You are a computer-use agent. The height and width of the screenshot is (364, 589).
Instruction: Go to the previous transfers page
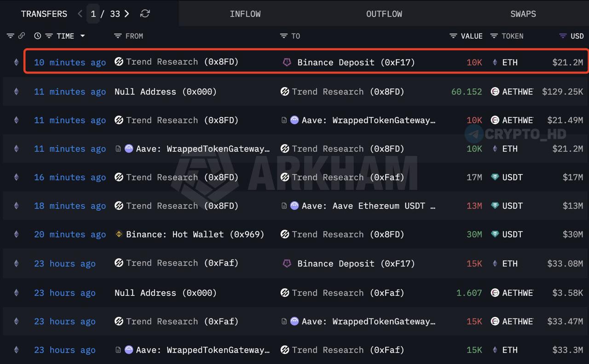pyautogui.click(x=80, y=14)
